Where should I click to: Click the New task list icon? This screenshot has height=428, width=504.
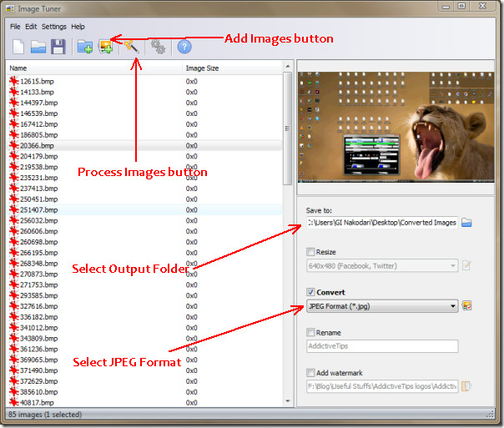pyautogui.click(x=18, y=47)
